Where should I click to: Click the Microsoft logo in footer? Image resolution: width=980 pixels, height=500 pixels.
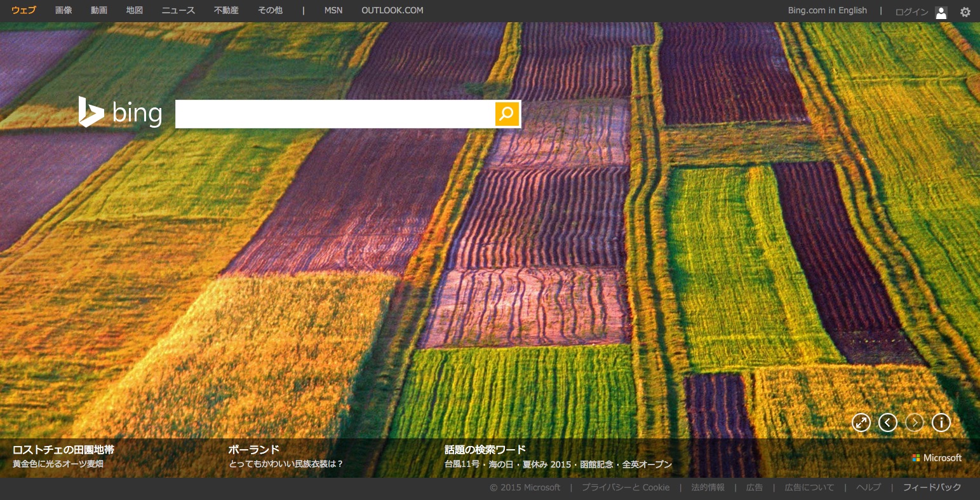(x=937, y=457)
